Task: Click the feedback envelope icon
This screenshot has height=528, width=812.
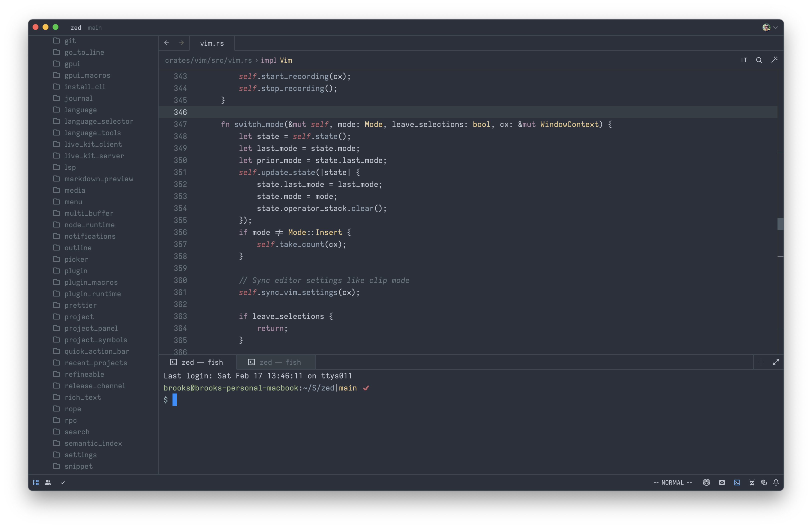Action: pos(722,482)
